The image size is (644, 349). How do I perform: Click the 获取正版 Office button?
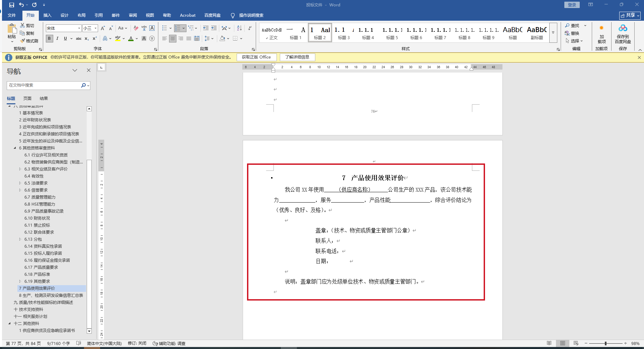[256, 57]
